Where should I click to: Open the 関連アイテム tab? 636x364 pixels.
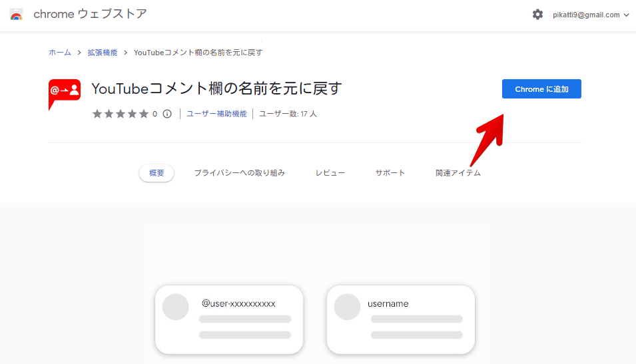458,173
